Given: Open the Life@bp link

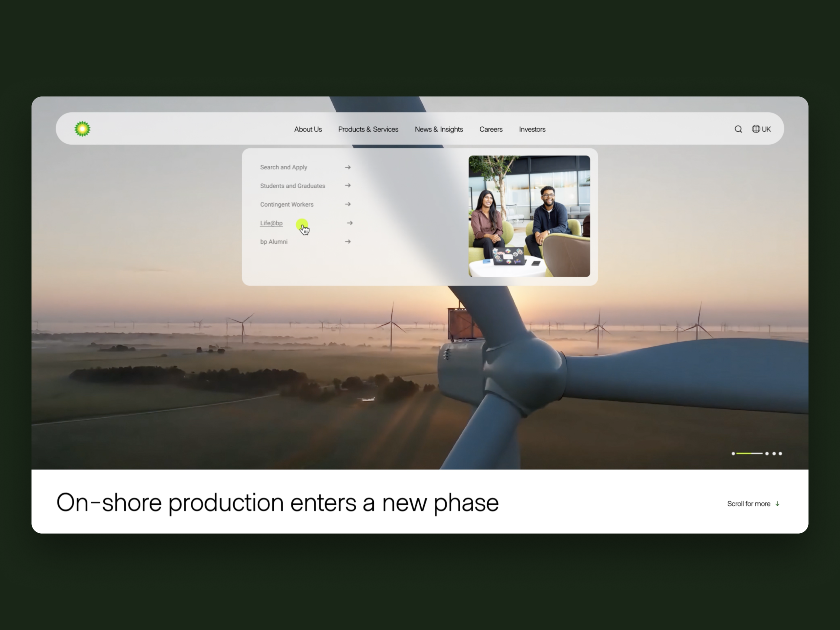Looking at the screenshot, I should coord(271,223).
